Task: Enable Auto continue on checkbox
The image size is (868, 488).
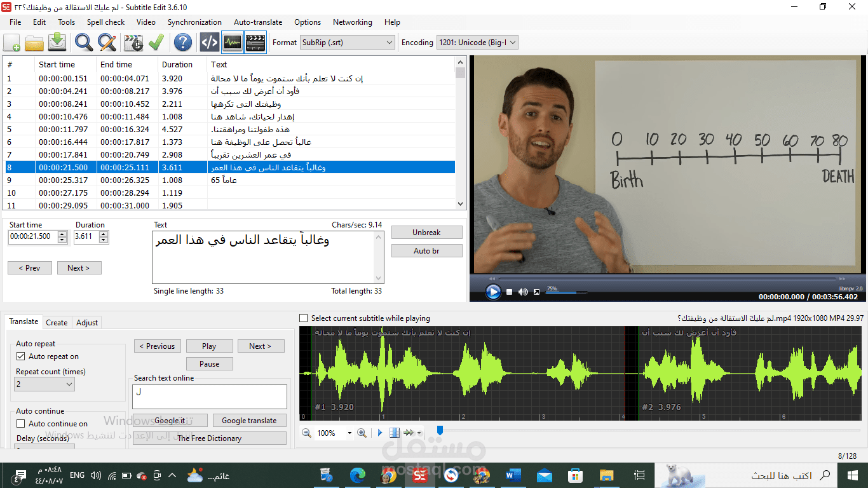Action: pos(21,424)
